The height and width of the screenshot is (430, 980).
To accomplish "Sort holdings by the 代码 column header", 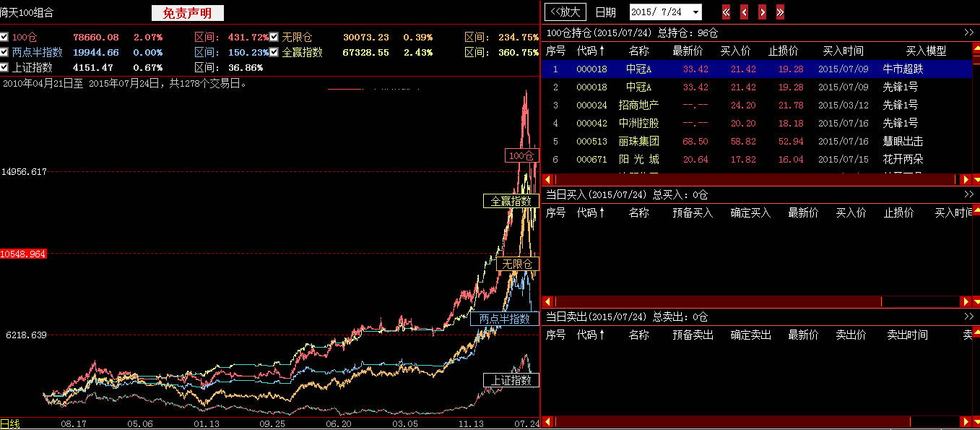I will click(591, 51).
